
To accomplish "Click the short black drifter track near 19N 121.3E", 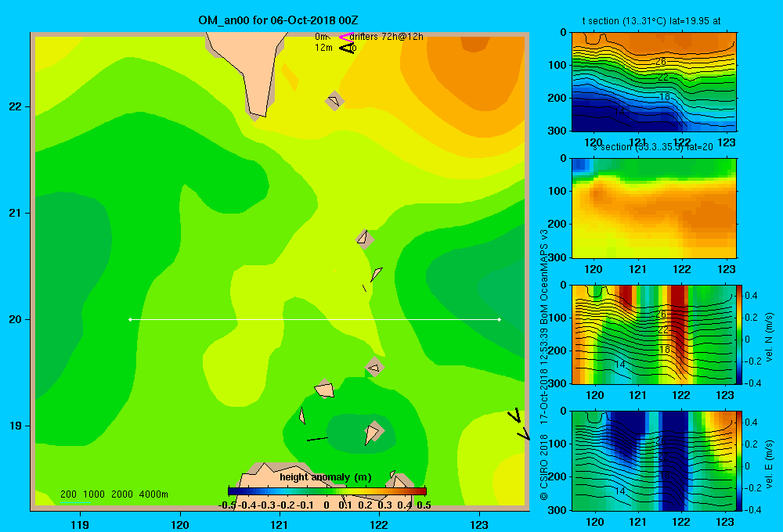I will coord(317,439).
